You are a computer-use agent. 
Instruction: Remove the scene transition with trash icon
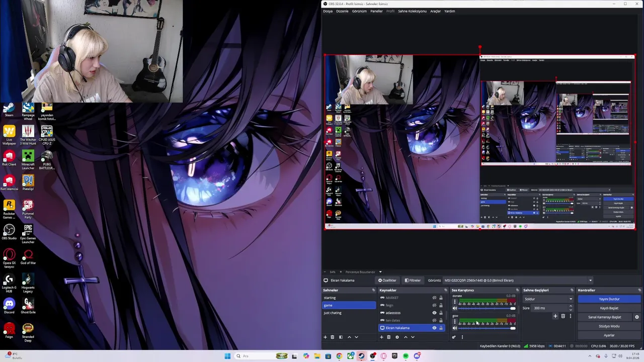(x=563, y=316)
